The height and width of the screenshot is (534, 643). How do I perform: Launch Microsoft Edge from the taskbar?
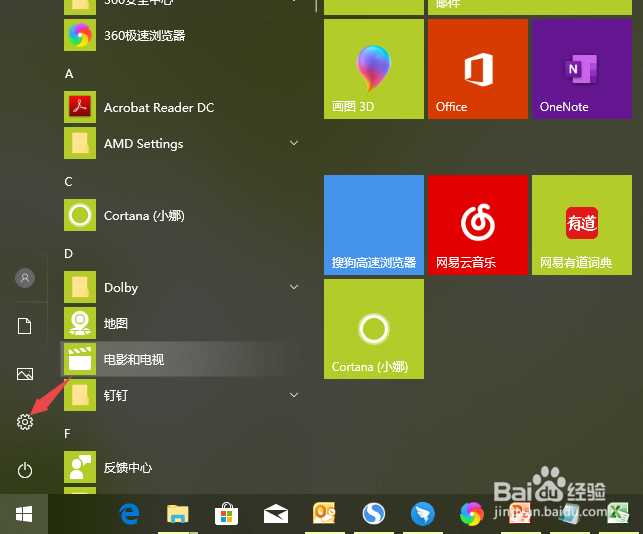click(129, 514)
